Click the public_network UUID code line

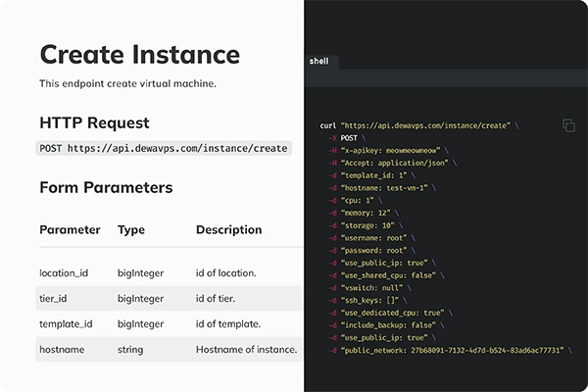click(x=451, y=351)
